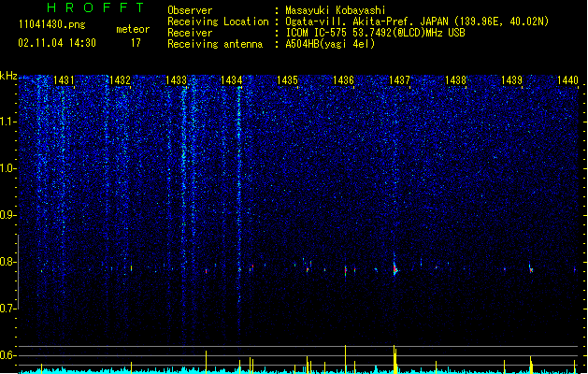The image size is (588, 374).
Task: Click the date stamp 02.11.04 14:30
Action: click(57, 43)
